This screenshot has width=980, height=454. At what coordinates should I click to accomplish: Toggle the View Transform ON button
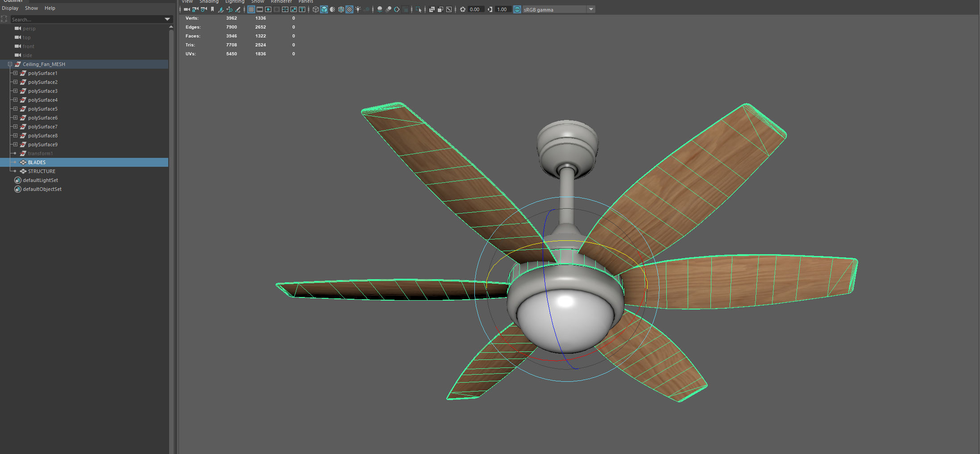point(517,9)
